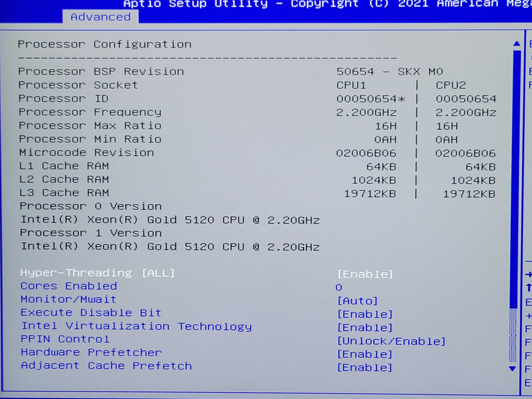Image resolution: width=532 pixels, height=399 pixels.
Task: Click the CPU1 02006B06 microcode value
Action: click(x=366, y=153)
